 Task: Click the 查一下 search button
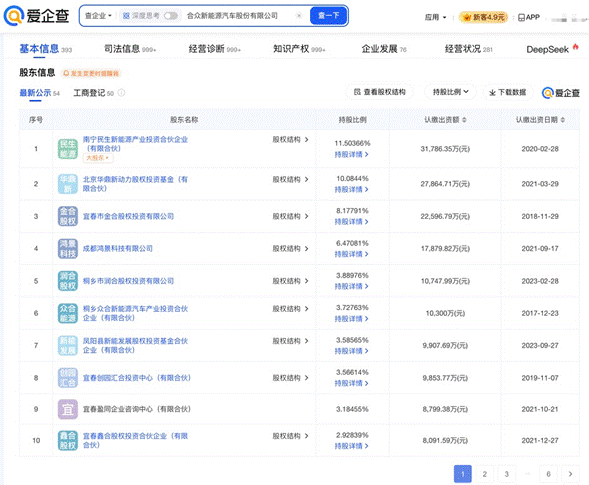click(x=328, y=16)
